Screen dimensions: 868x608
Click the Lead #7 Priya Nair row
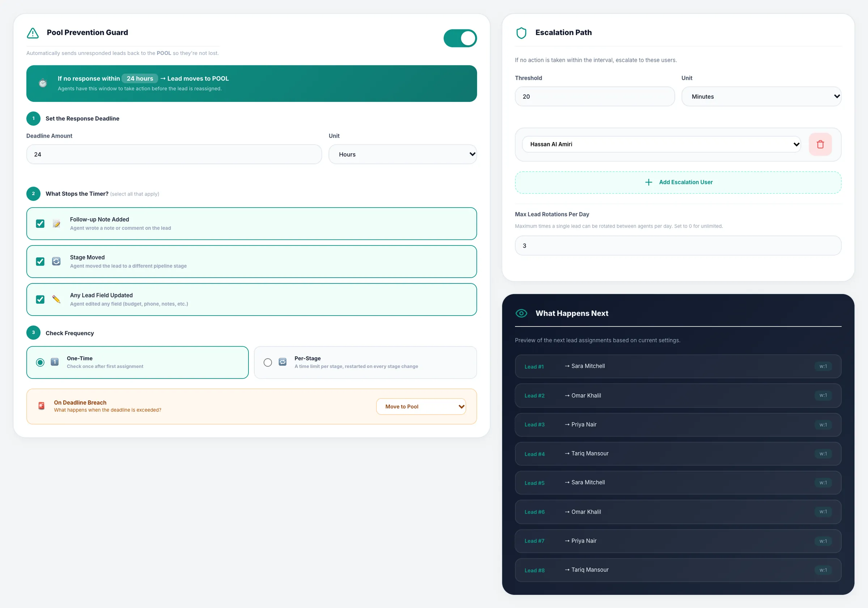tap(678, 541)
